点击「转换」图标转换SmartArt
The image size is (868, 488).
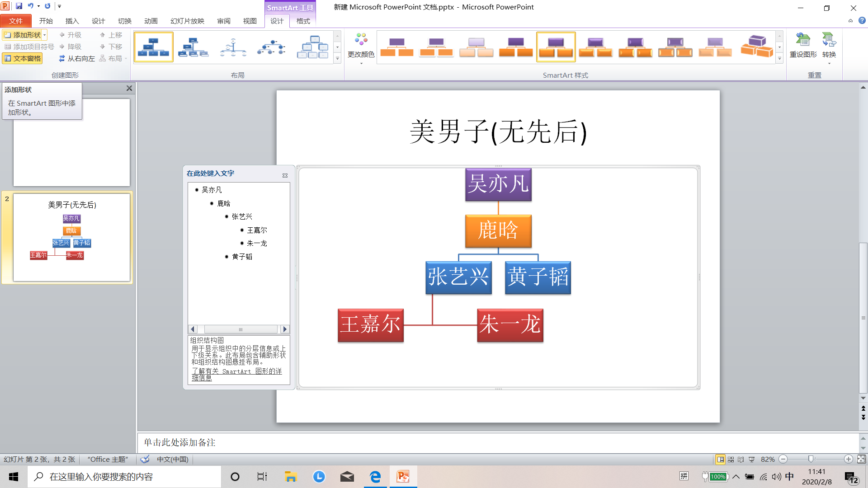[830, 45]
